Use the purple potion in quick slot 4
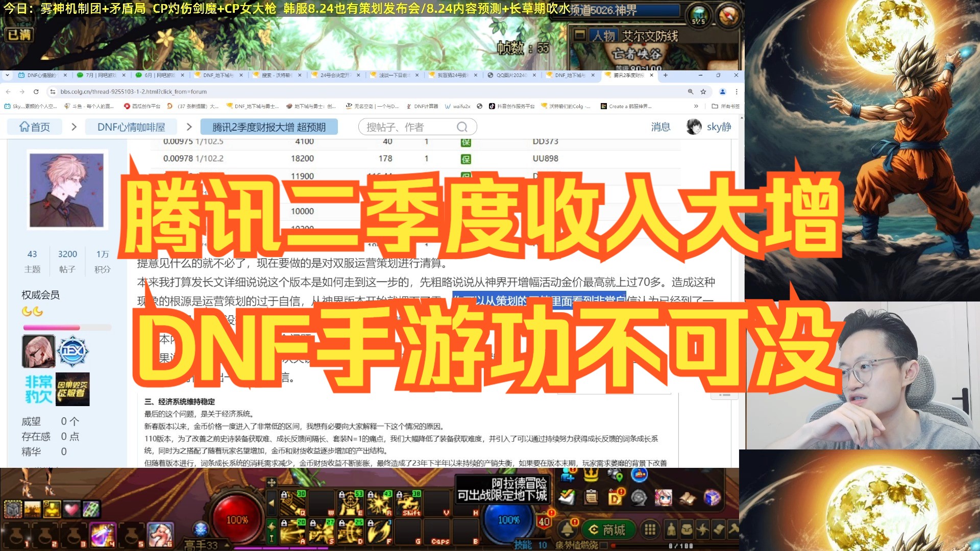980x551 pixels. (103, 535)
